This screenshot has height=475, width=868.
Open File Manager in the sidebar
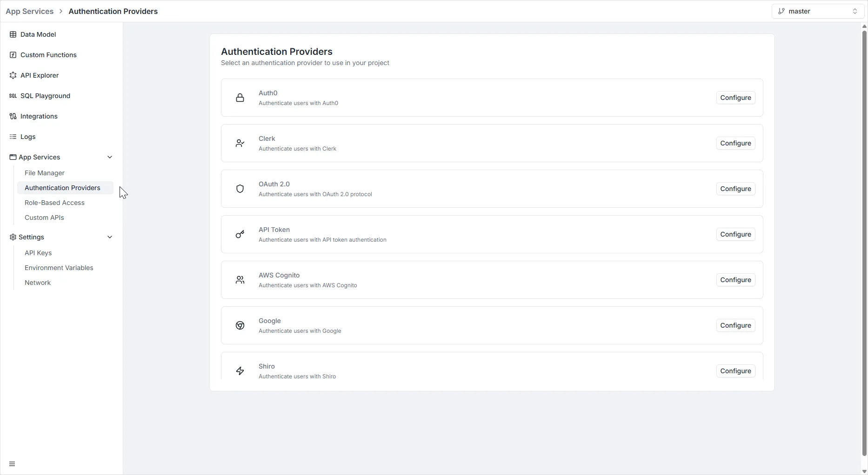(x=45, y=173)
